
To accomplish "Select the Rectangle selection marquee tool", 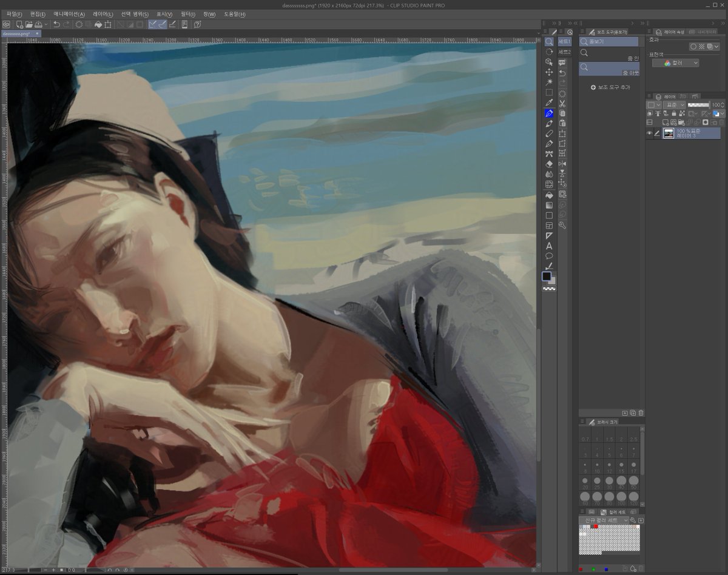I will [x=549, y=92].
